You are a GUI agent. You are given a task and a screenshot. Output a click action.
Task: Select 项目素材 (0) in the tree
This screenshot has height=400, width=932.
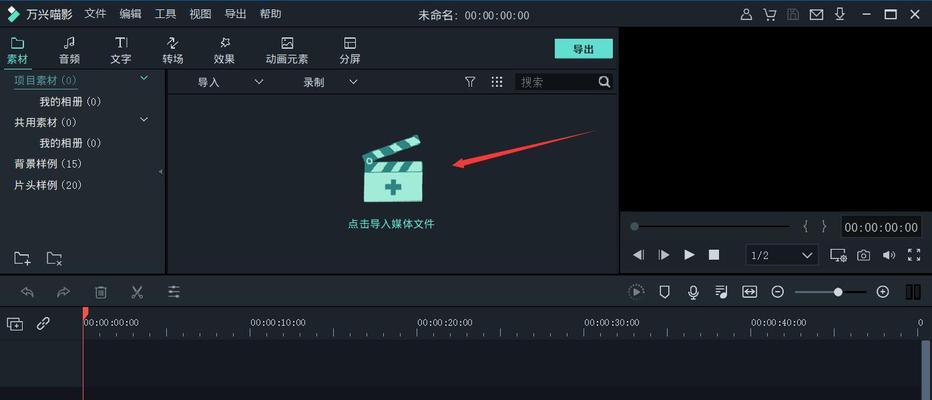pos(46,80)
